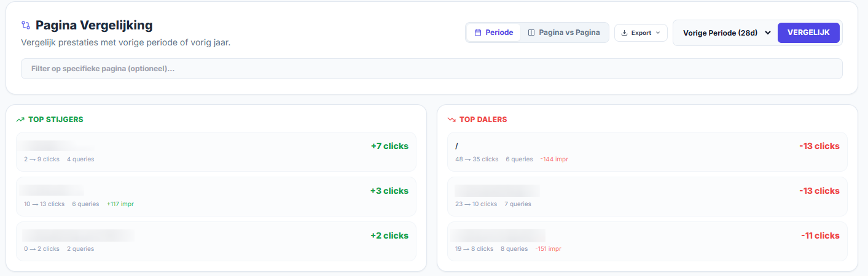Click the chevron arrow on Export button

tap(658, 33)
